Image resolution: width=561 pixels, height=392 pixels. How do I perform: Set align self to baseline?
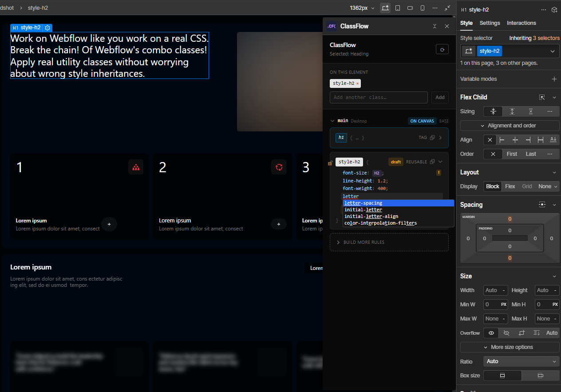pos(553,140)
